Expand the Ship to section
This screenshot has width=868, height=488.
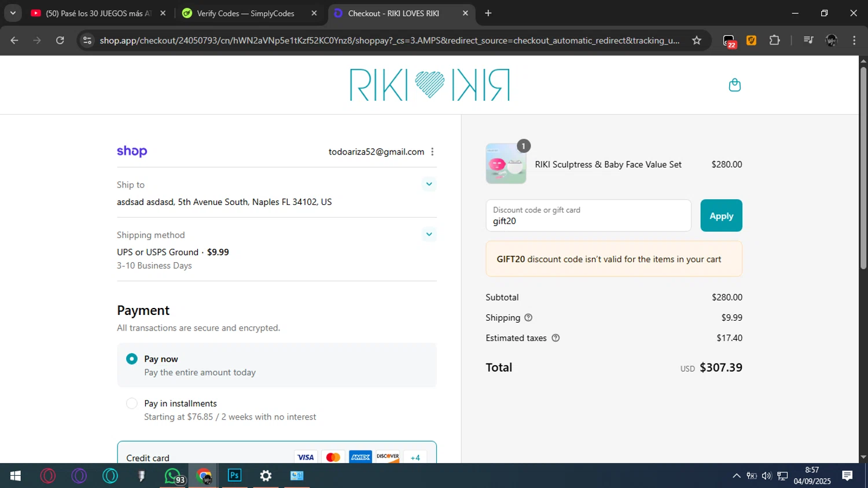(x=429, y=184)
